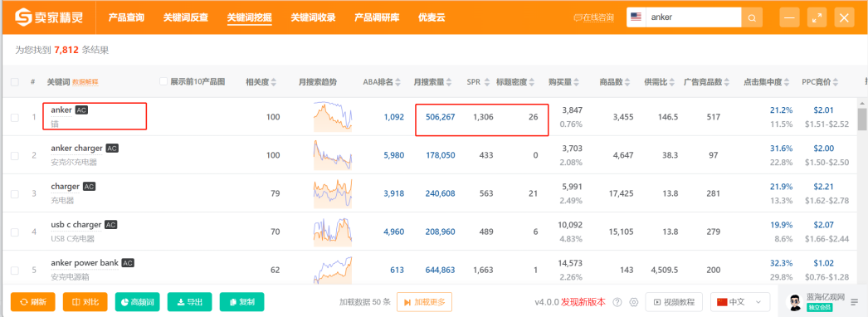The width and height of the screenshot is (868, 317).
Task: Click the 复制 copy button
Action: (242, 302)
